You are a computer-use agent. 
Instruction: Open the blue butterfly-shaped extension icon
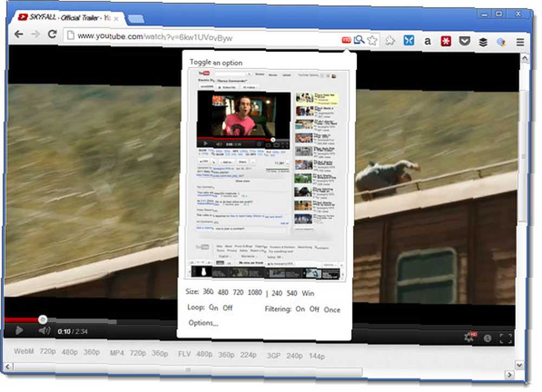(x=409, y=41)
